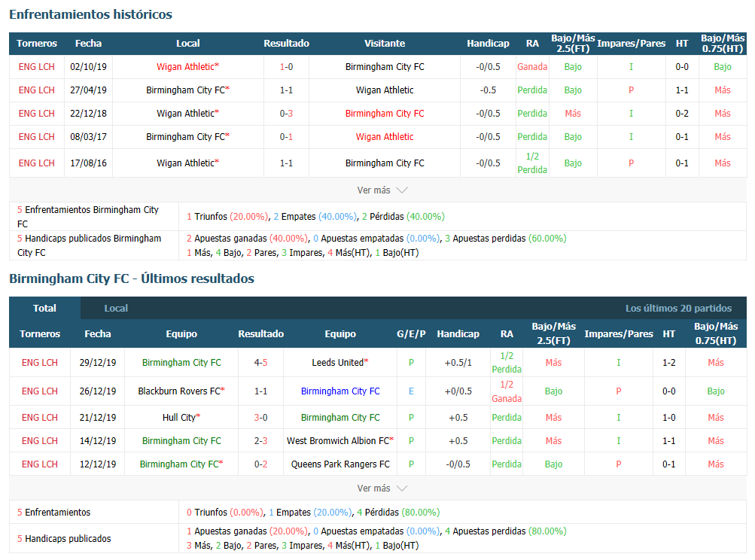This screenshot has width=755, height=560.
Task: Open Birmingham City FC in 02/10/19 match
Action: (385, 67)
